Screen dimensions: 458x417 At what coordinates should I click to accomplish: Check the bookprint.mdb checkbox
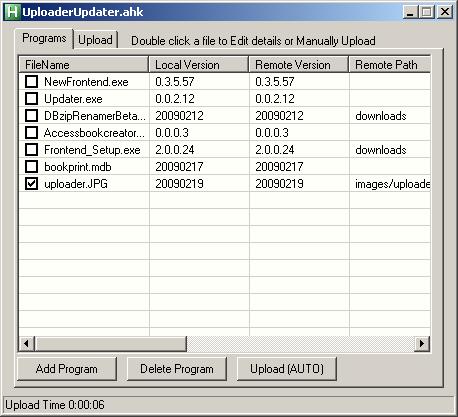tap(31, 166)
